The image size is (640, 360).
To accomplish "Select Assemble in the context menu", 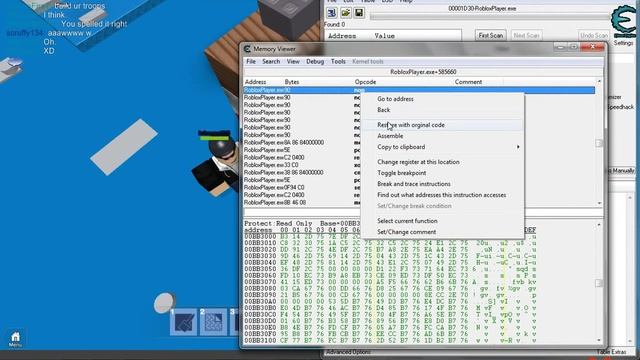I will coord(390,136).
